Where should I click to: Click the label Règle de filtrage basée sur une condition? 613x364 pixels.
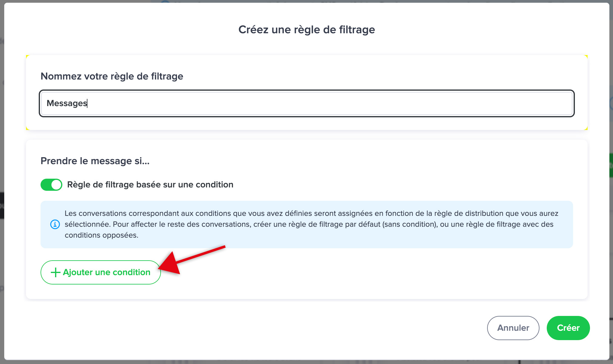click(x=150, y=185)
